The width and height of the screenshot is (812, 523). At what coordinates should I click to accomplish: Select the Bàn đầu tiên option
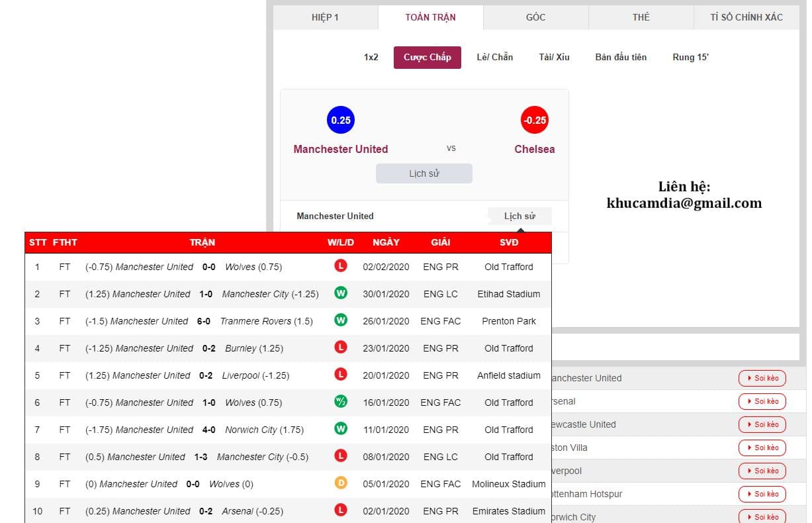pos(621,57)
